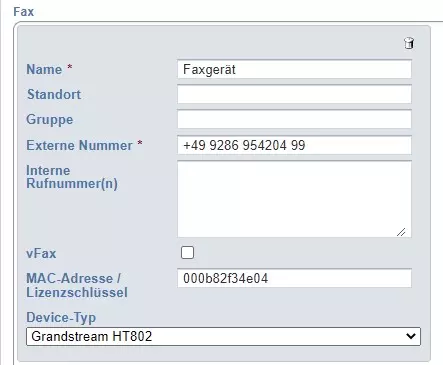This screenshot has width=443, height=365.
Task: Click inside the Interne Rufnummer(n) text area
Action: coord(294,199)
